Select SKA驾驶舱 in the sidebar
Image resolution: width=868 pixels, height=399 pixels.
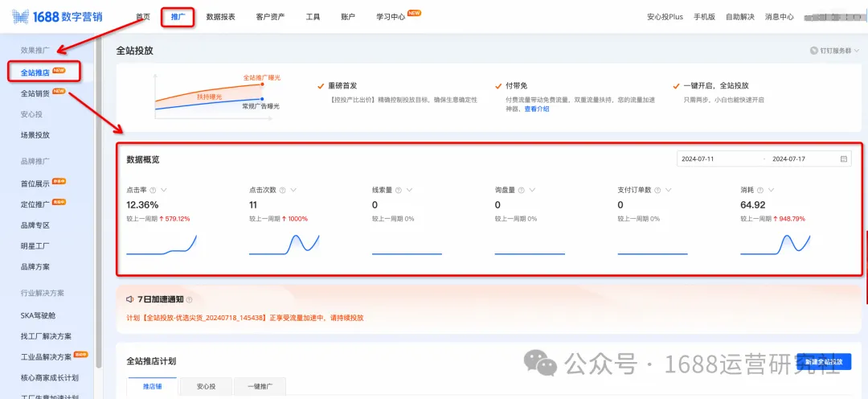tap(39, 315)
